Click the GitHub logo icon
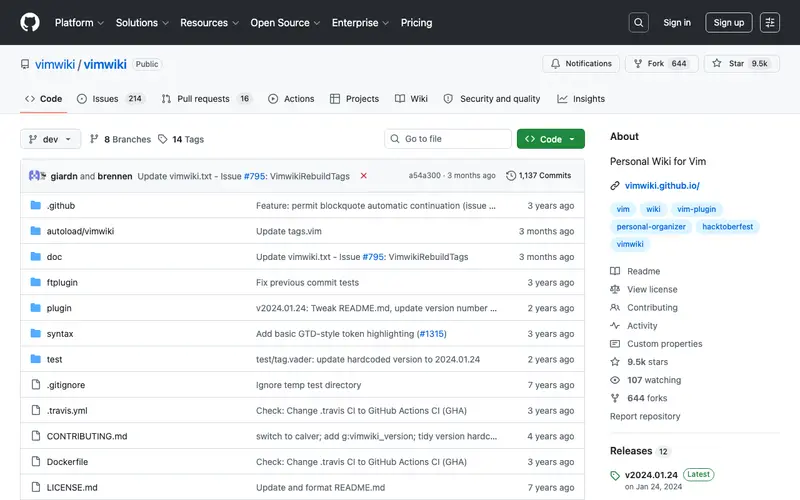 [30, 22]
